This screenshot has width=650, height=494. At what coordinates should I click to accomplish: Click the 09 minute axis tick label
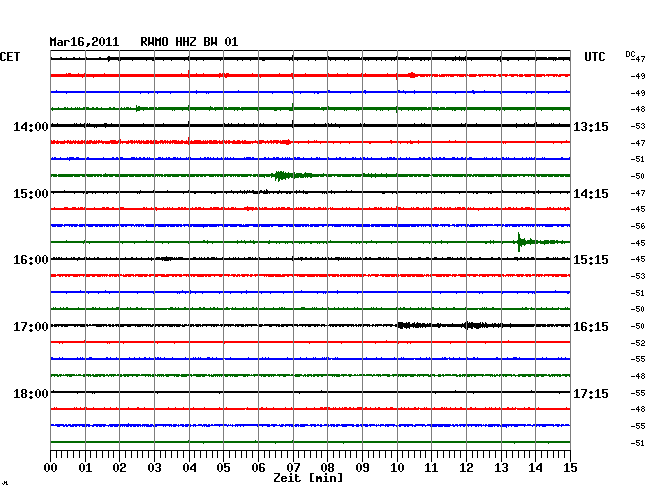362,467
